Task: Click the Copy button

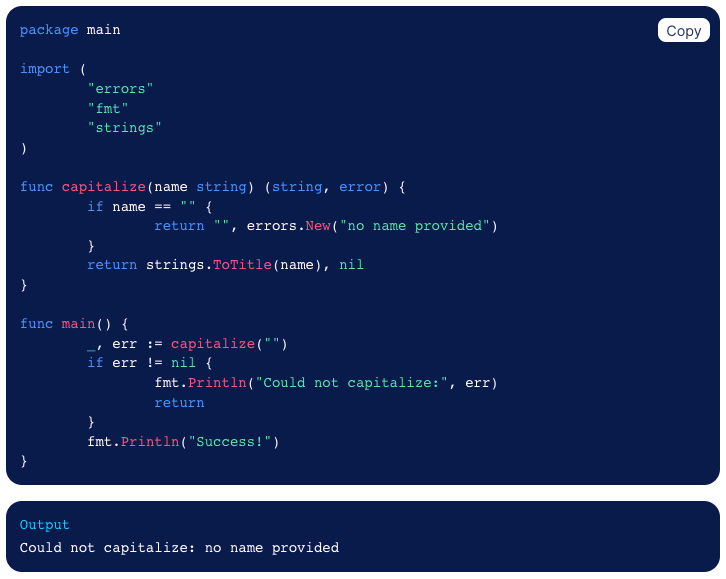Action: pos(683,31)
